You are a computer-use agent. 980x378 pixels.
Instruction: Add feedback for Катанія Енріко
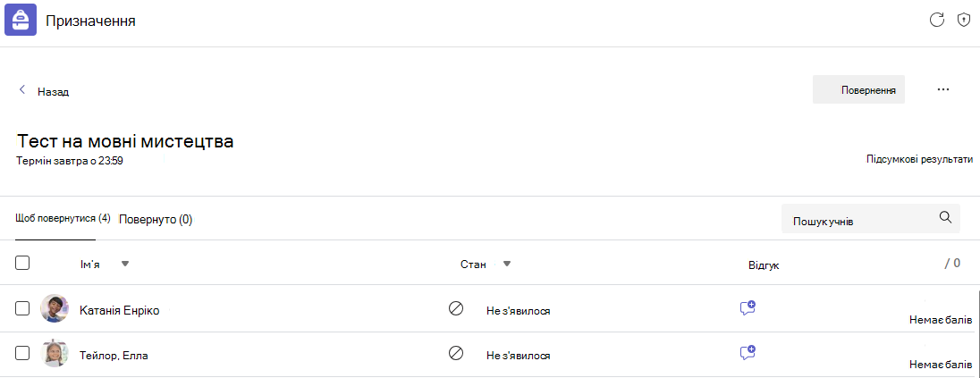coord(748,308)
